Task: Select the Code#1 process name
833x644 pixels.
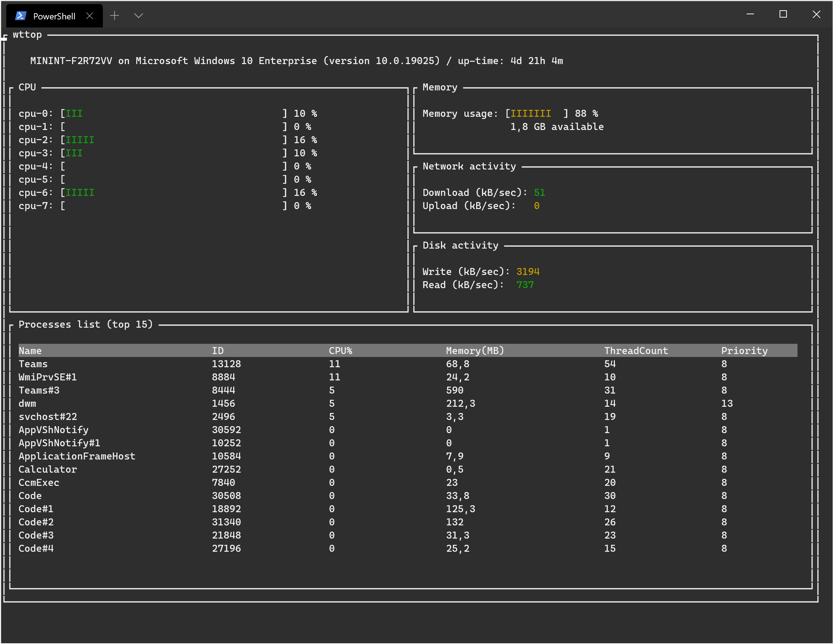Action: pyautogui.click(x=36, y=509)
